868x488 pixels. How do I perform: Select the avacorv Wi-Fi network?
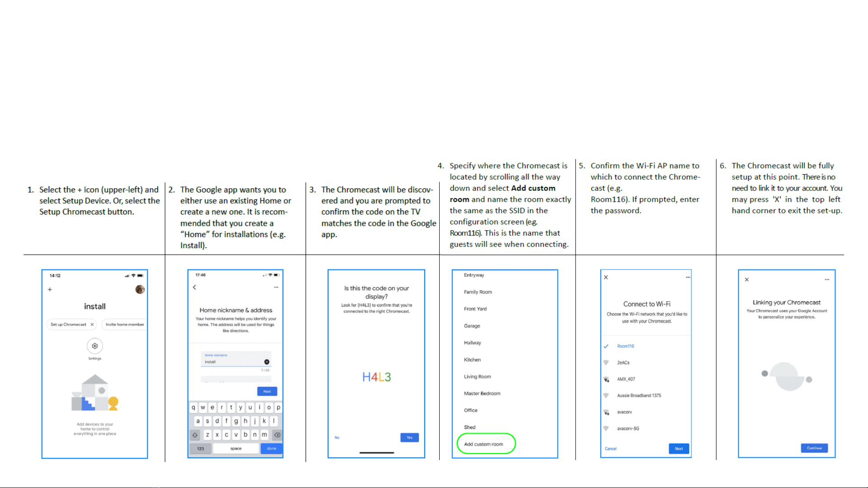pos(625,412)
